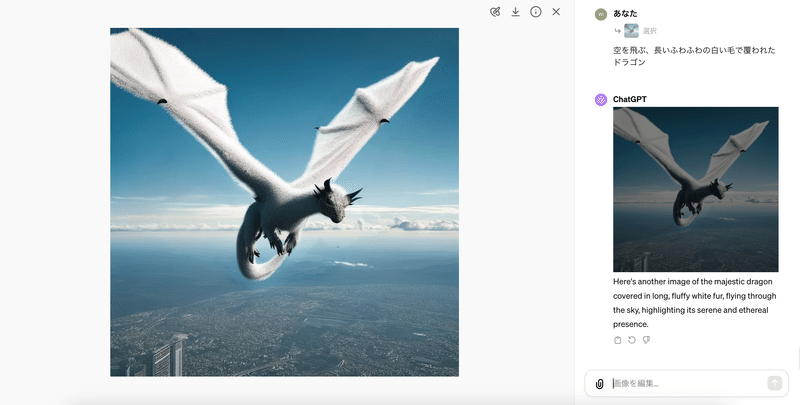The width and height of the screenshot is (800, 405).
Task: Click the あなた sender name
Action: [625, 14]
